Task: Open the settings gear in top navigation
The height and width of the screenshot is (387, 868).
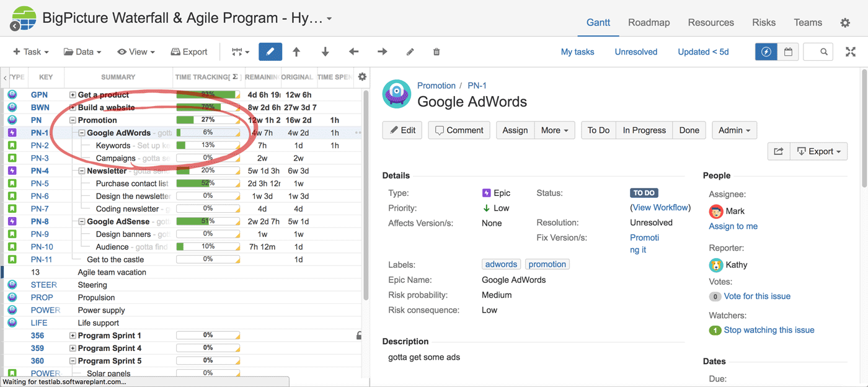Action: click(845, 22)
